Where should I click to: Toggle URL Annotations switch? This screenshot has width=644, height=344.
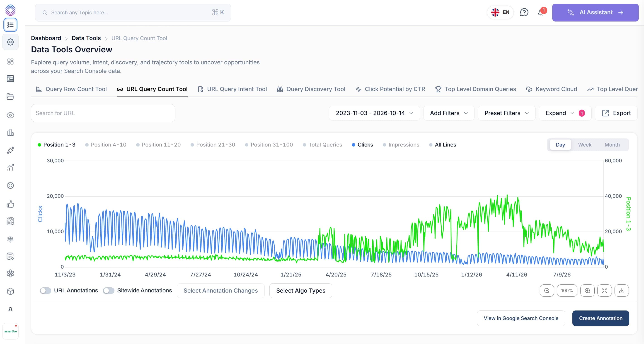pos(45,291)
